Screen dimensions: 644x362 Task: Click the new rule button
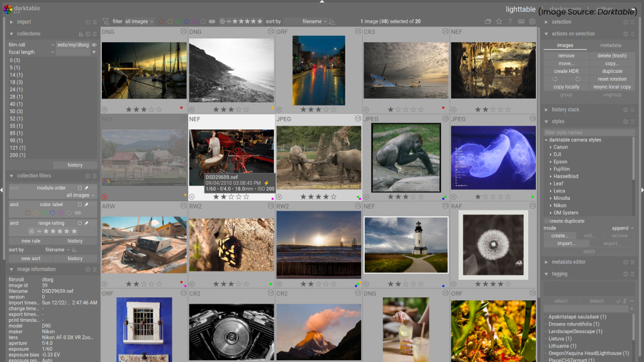coord(30,241)
